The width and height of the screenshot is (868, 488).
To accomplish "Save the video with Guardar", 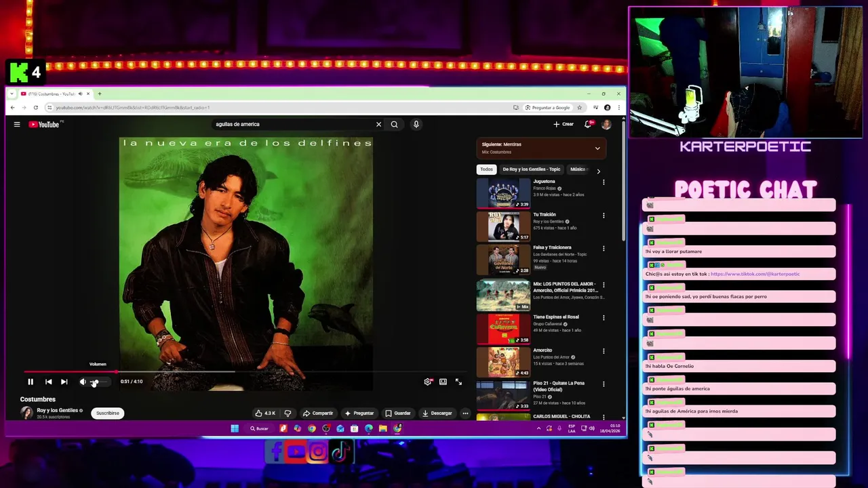I will tap(398, 413).
